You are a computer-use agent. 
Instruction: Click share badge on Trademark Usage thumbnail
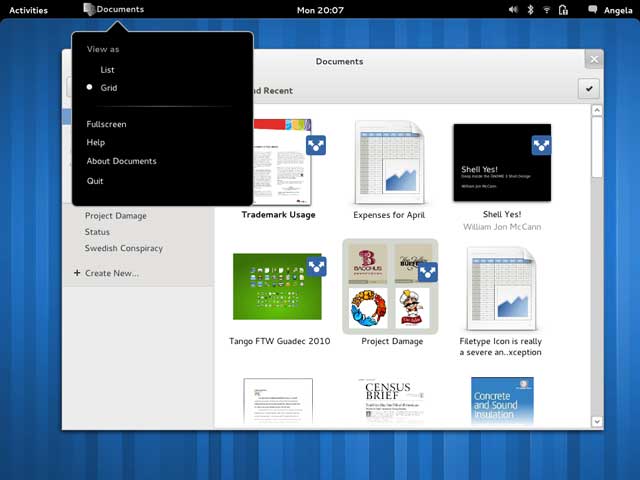click(316, 145)
